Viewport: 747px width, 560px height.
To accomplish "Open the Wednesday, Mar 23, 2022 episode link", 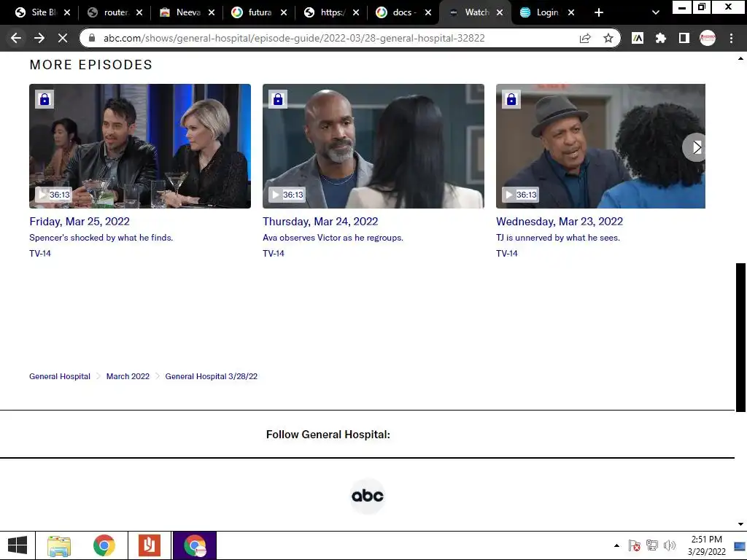I will click(x=560, y=222).
